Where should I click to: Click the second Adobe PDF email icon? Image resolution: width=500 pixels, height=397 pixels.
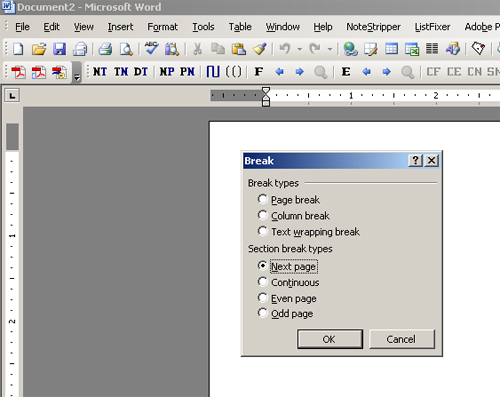(39, 72)
